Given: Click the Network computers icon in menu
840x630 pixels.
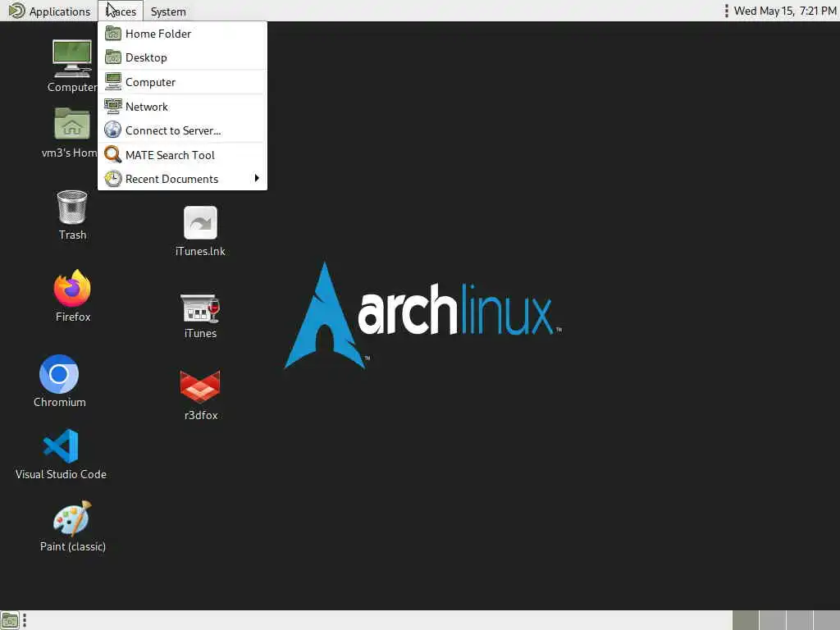Looking at the screenshot, I should tap(113, 106).
